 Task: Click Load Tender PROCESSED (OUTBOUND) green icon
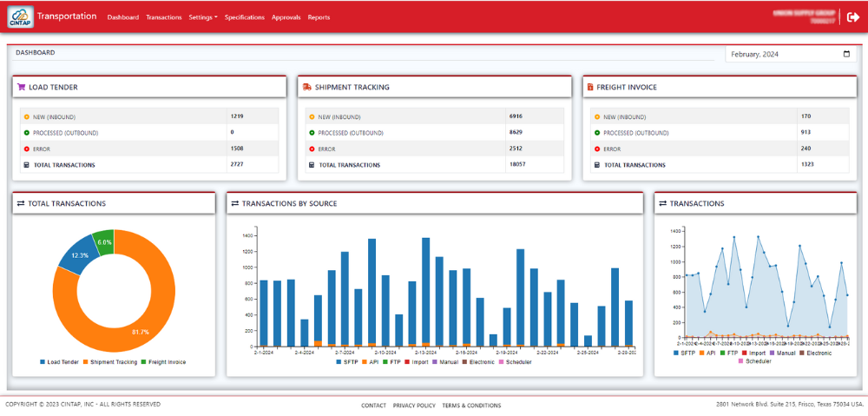click(x=27, y=133)
